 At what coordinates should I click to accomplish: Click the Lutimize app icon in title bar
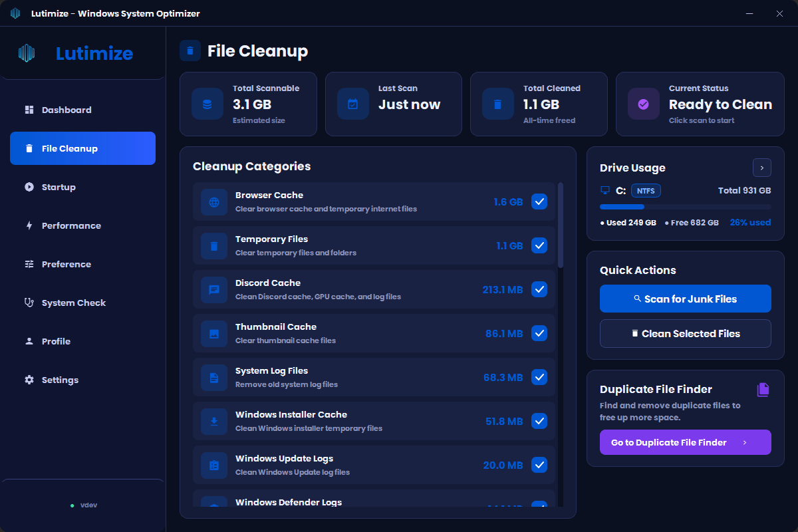(15, 13)
